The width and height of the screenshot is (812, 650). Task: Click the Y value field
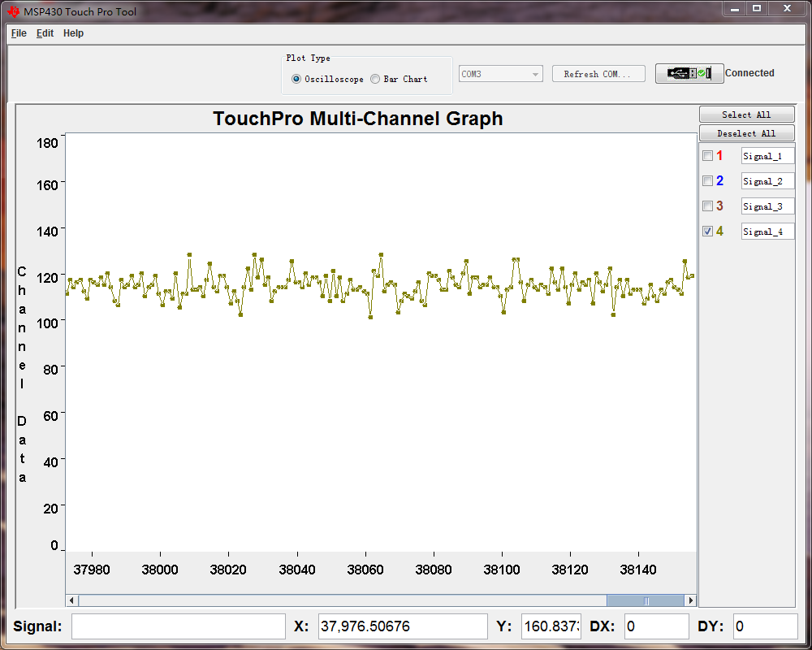(x=551, y=626)
